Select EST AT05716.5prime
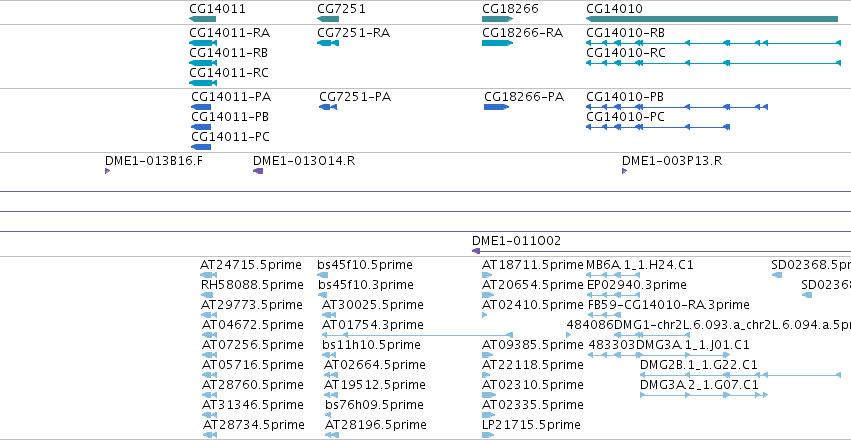The image size is (851, 440). click(209, 375)
